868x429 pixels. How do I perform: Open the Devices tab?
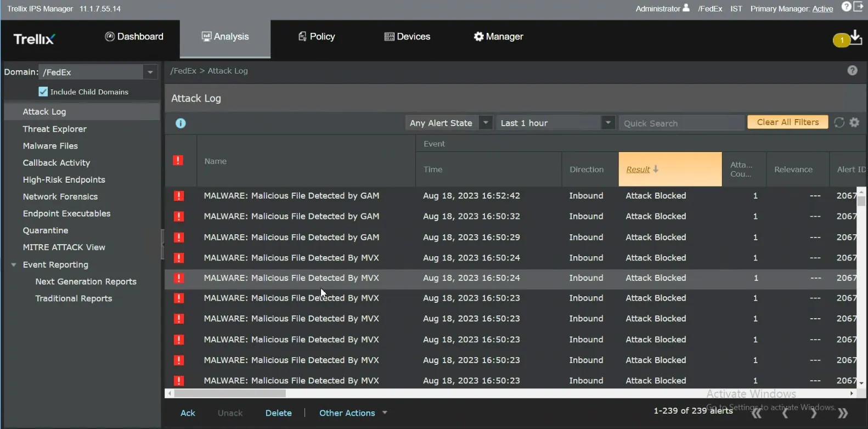407,37
